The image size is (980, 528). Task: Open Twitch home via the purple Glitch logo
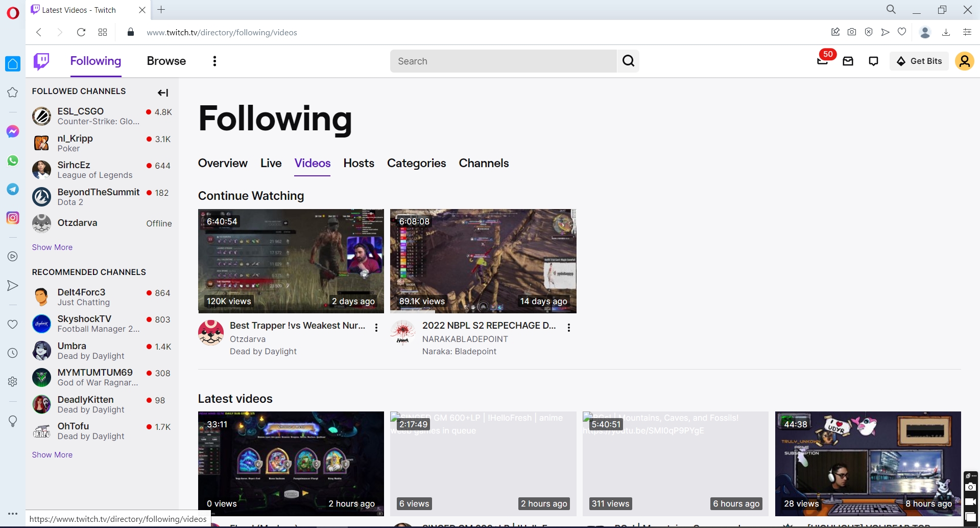pos(41,61)
